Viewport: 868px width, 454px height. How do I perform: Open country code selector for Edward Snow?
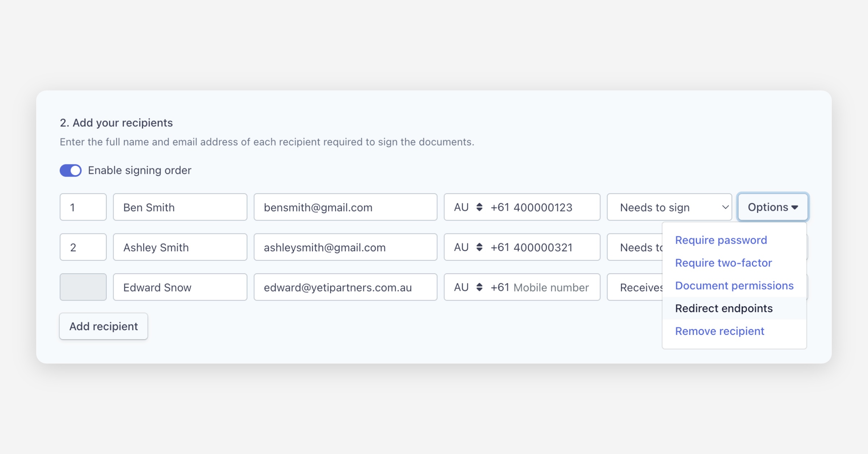click(468, 287)
